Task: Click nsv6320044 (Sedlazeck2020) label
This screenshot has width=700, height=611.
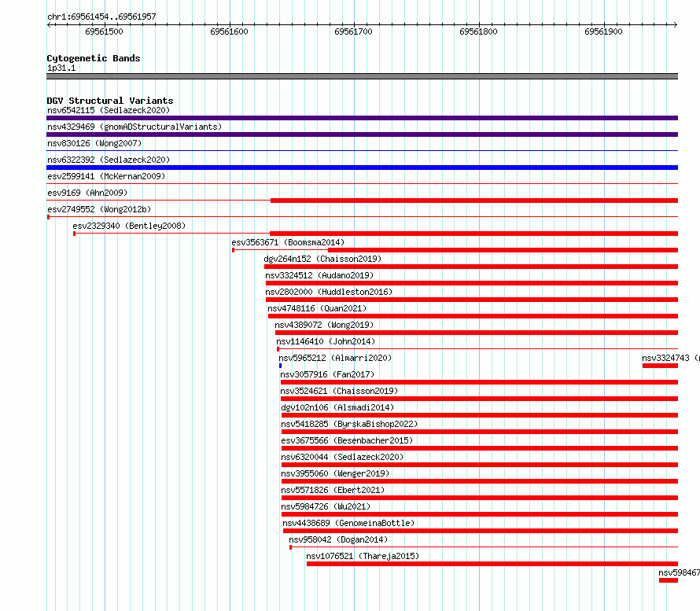Action: (342, 457)
